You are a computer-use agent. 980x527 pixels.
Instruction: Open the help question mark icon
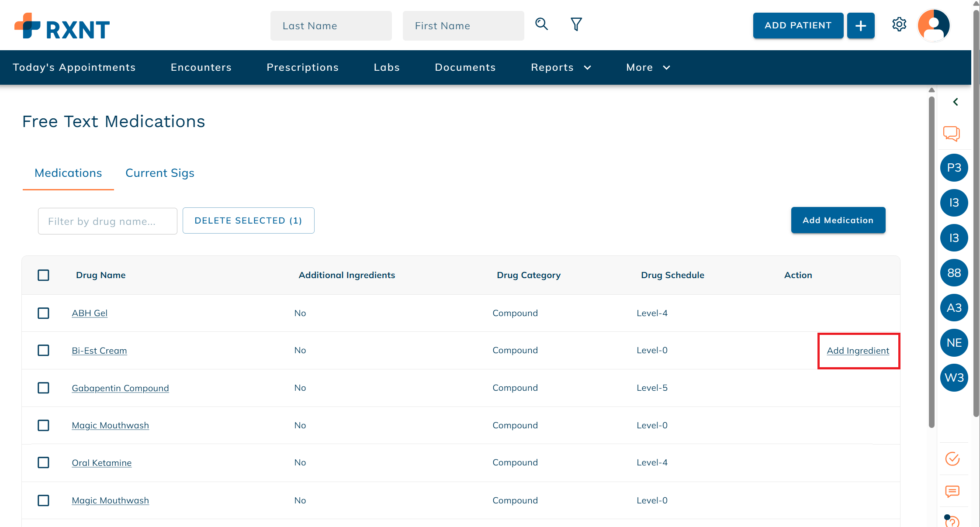tap(952, 522)
